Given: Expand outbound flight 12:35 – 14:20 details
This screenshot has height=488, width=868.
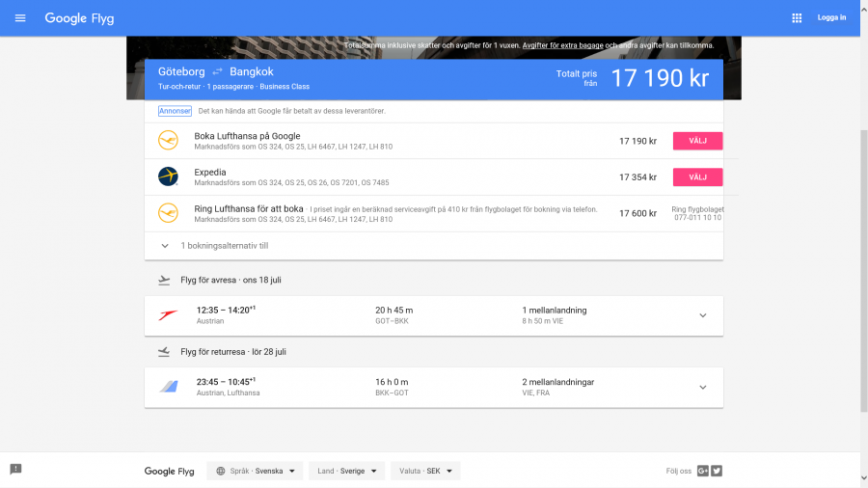Looking at the screenshot, I should (x=702, y=315).
